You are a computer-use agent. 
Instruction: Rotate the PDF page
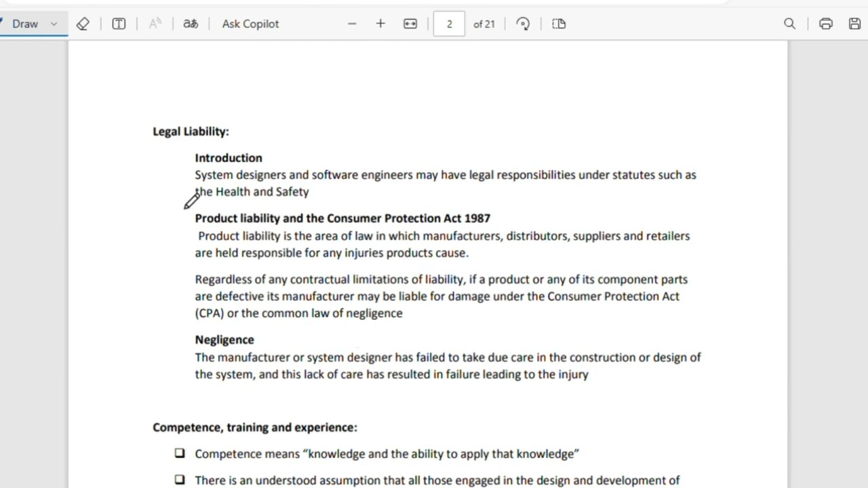click(x=523, y=24)
